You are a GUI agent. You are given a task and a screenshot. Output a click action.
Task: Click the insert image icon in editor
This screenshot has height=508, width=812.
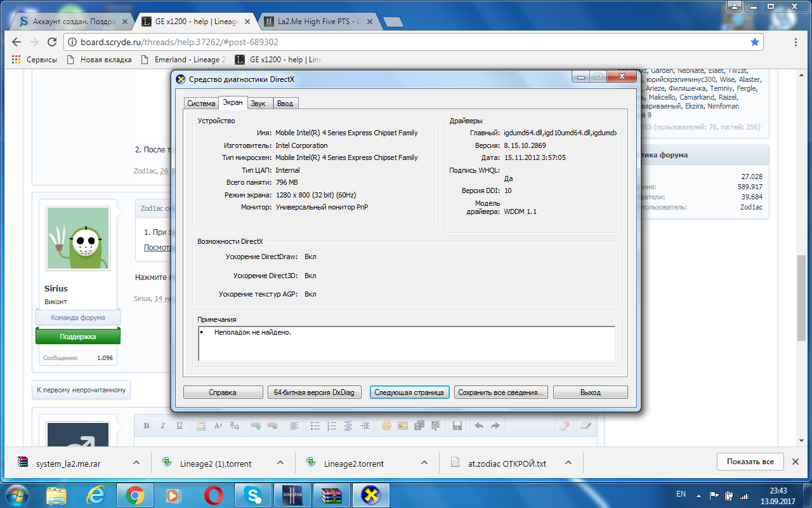[x=403, y=426]
